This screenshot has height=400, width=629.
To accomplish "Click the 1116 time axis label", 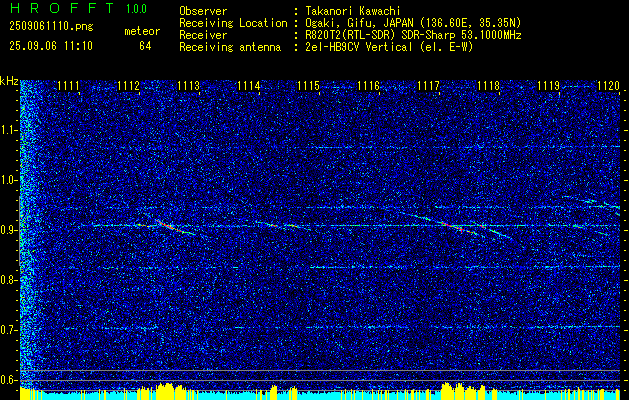I will pyautogui.click(x=368, y=86).
